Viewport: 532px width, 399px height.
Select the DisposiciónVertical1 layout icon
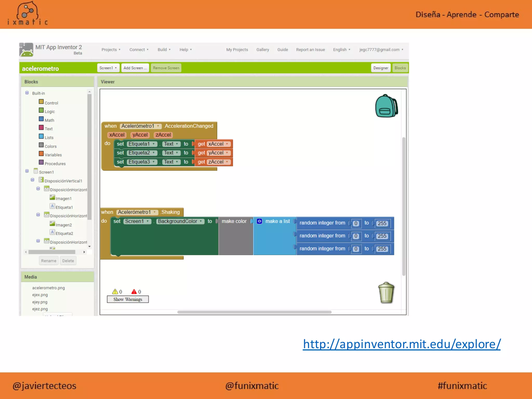[x=41, y=180]
